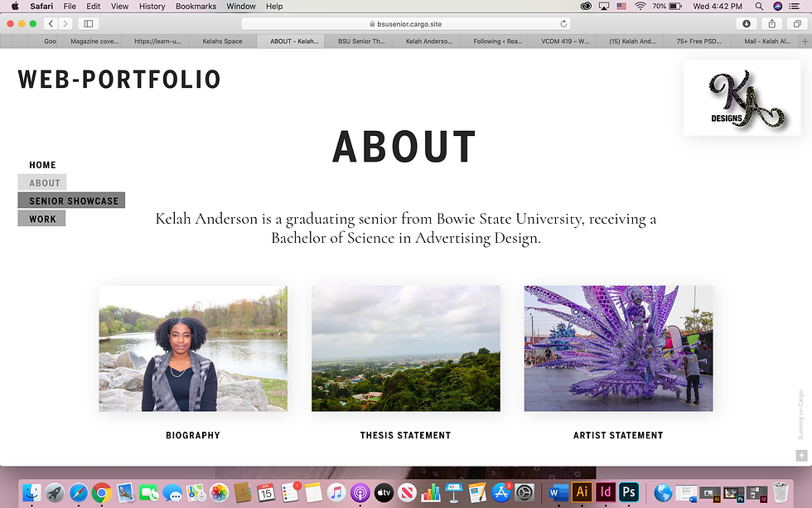Image resolution: width=812 pixels, height=508 pixels.
Task: Open the Bookmarks menu
Action: pyautogui.click(x=196, y=6)
